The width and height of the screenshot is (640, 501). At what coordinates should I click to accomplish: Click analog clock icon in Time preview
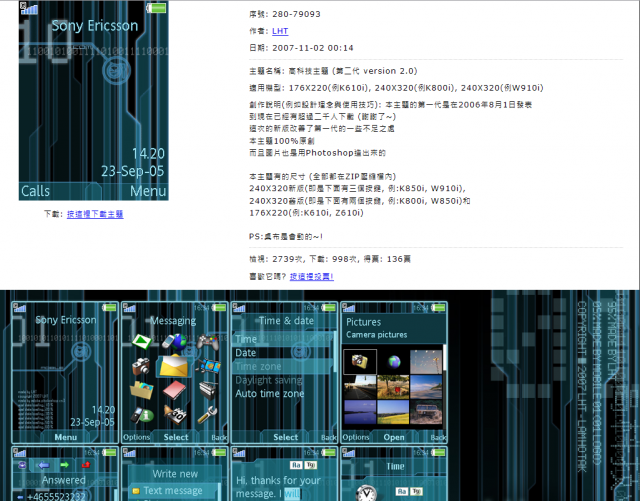coord(366,493)
